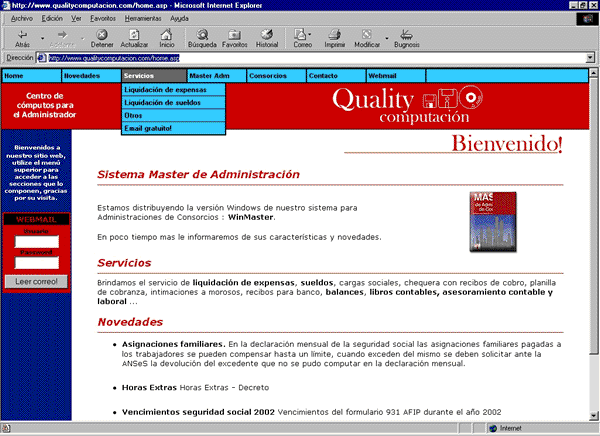The image size is (600, 436).
Task: Click the Bugnosis toolbar icon
Action: click(x=407, y=39)
